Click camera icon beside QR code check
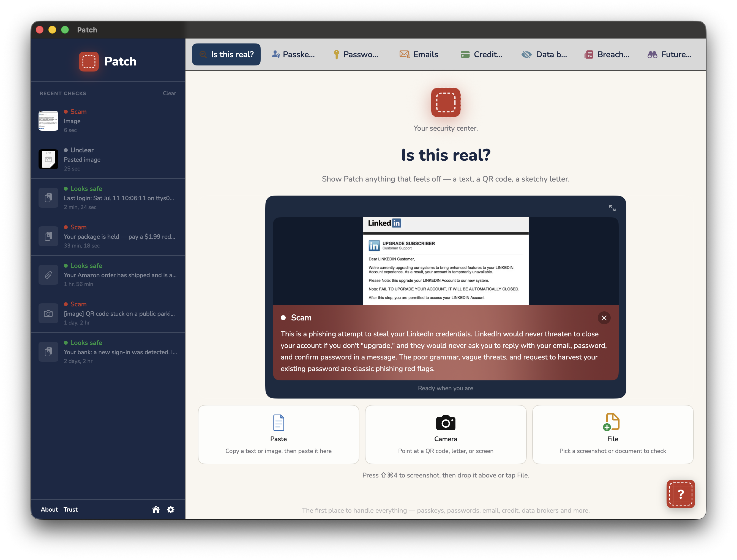 (48, 313)
